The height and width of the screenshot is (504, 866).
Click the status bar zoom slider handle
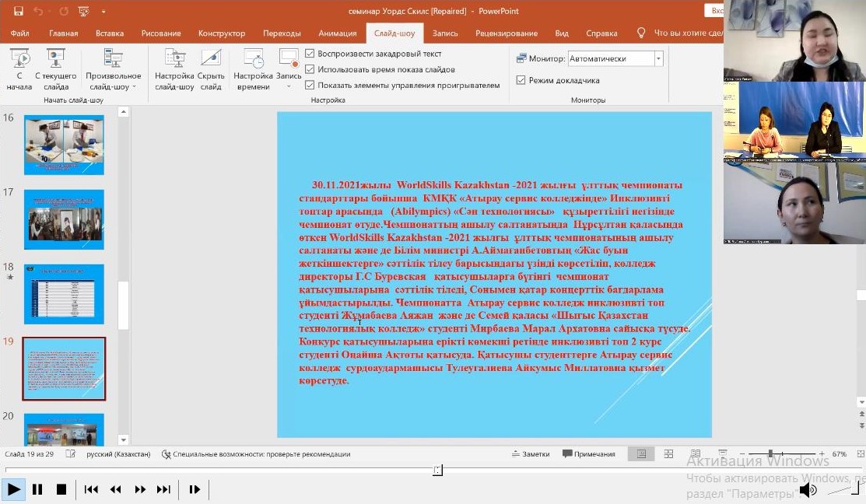(x=770, y=453)
